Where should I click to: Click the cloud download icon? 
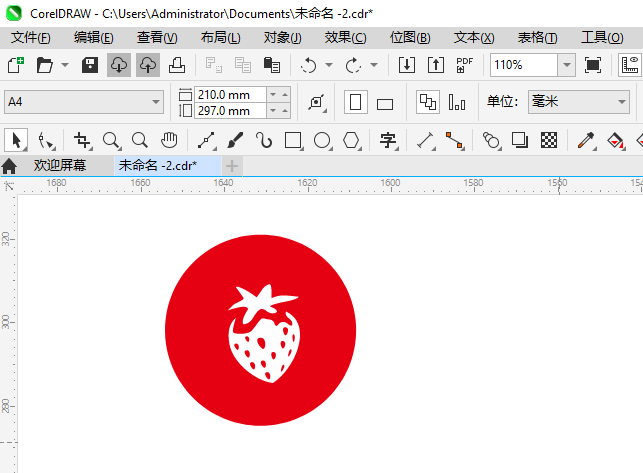tap(119, 65)
